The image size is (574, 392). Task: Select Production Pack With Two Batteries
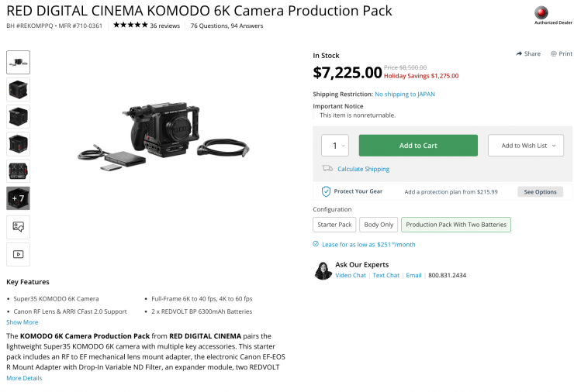(x=456, y=225)
